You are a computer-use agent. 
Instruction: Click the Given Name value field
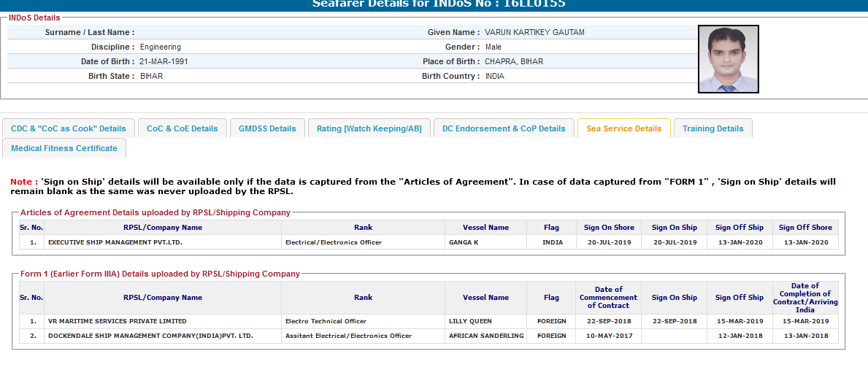(x=534, y=33)
